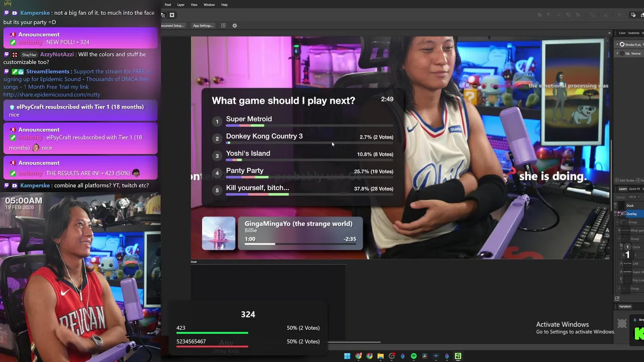
Task: Click the small icon below the layers list
Action: coord(617,299)
